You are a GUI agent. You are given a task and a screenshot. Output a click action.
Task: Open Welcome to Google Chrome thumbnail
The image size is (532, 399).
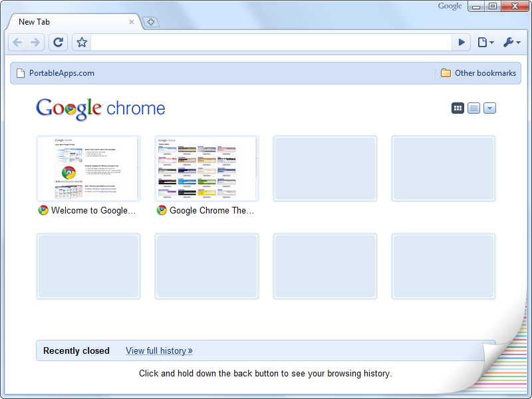(x=88, y=169)
